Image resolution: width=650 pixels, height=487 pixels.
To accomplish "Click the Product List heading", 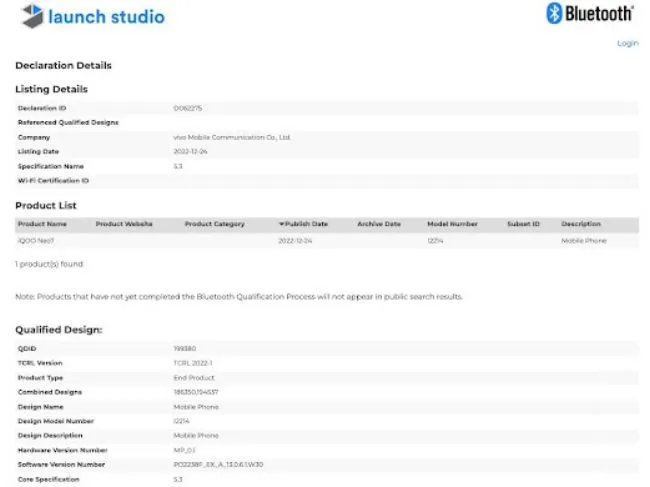I will [46, 206].
